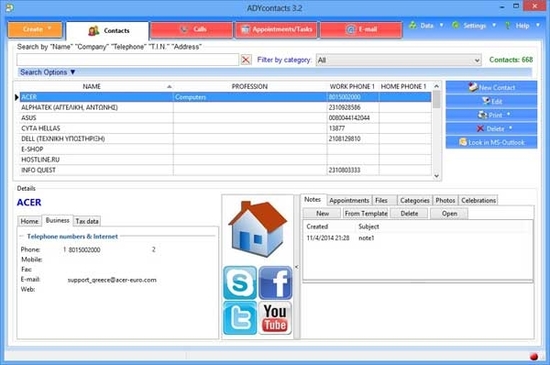Open the Delete dropdown arrow in sidebar
This screenshot has height=365, width=550.
(510, 128)
